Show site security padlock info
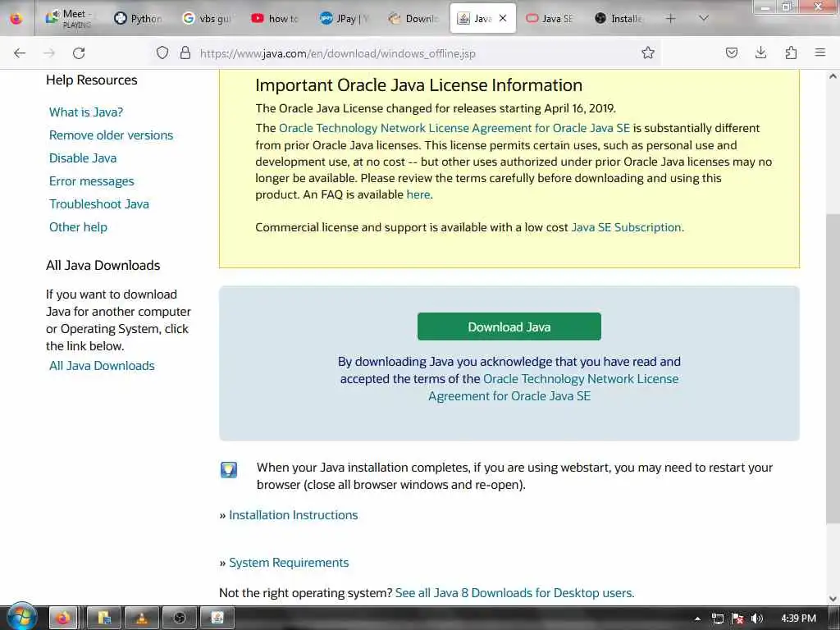 point(185,53)
